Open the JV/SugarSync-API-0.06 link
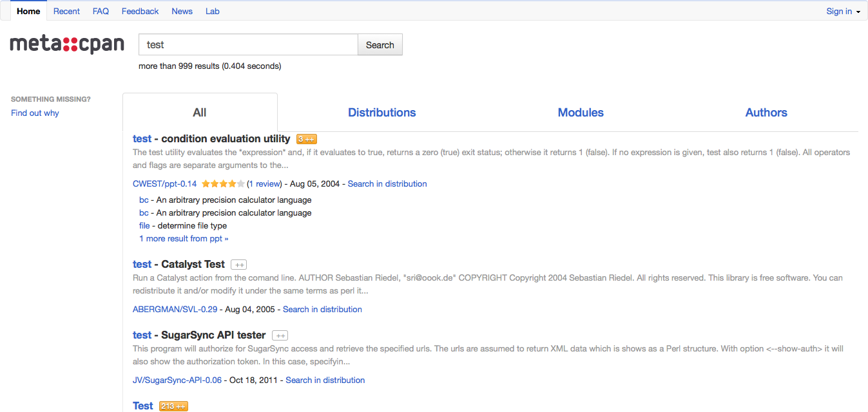 pyautogui.click(x=177, y=380)
